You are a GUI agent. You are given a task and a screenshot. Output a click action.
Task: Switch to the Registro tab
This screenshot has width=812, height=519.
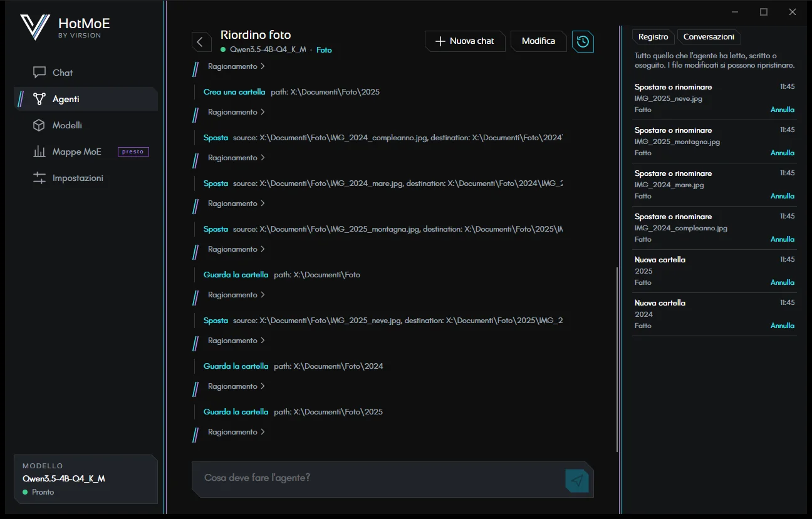click(653, 37)
